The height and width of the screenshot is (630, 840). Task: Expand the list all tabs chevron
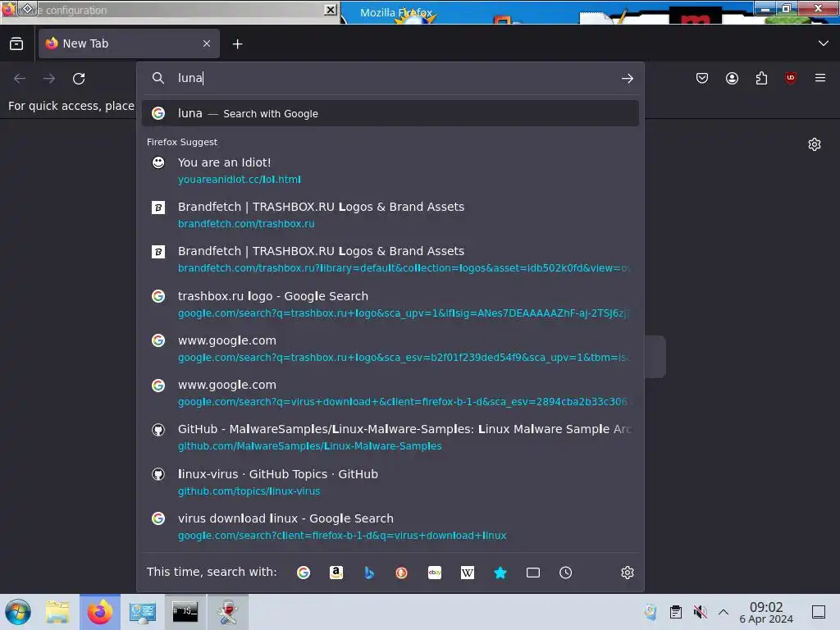click(824, 43)
